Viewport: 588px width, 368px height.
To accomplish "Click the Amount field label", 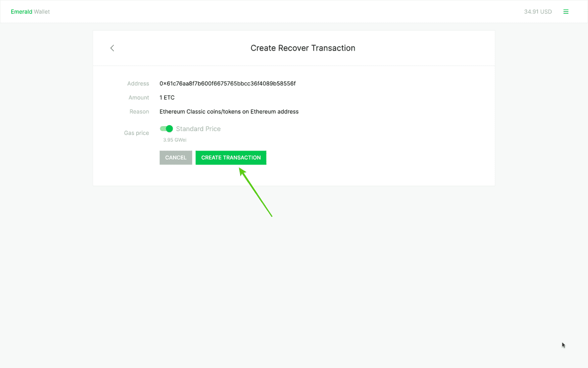I will pyautogui.click(x=139, y=98).
